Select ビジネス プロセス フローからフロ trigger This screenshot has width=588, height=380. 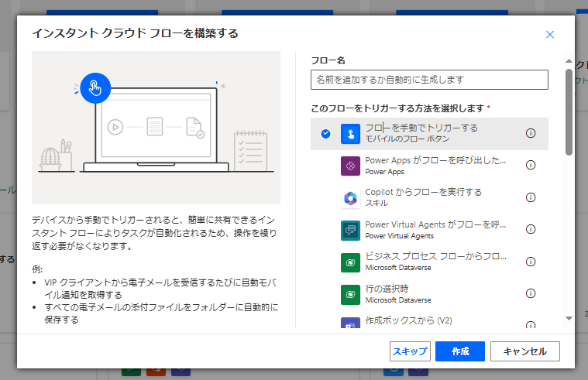point(429,262)
